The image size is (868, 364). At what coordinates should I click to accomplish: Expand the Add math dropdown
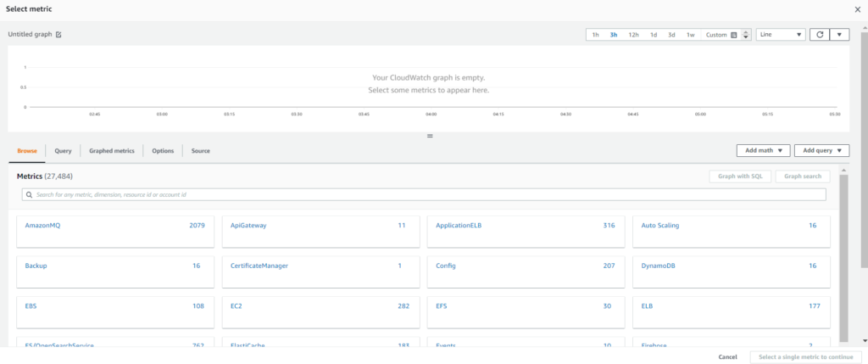pyautogui.click(x=763, y=150)
